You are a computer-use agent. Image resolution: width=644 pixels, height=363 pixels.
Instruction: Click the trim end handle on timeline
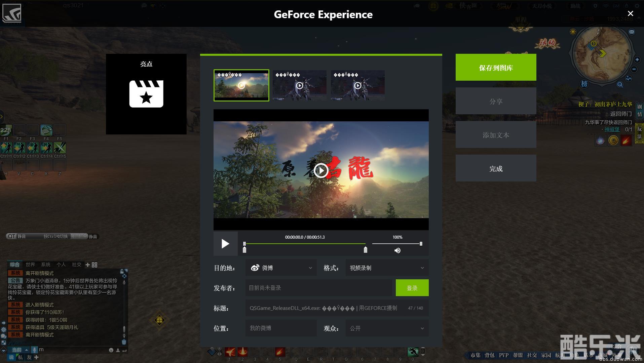[366, 250]
